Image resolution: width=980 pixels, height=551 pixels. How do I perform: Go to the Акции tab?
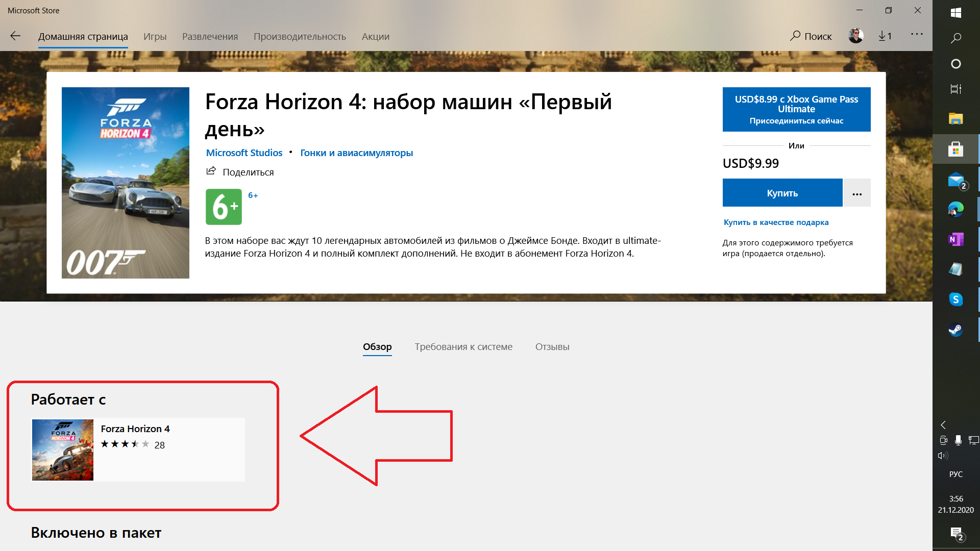click(376, 37)
